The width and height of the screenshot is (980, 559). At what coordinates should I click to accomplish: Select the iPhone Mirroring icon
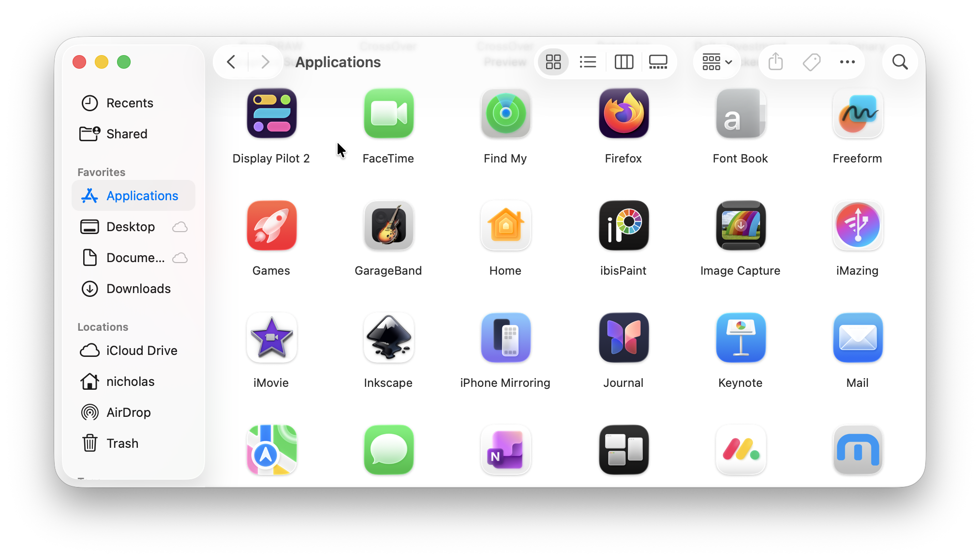point(505,338)
